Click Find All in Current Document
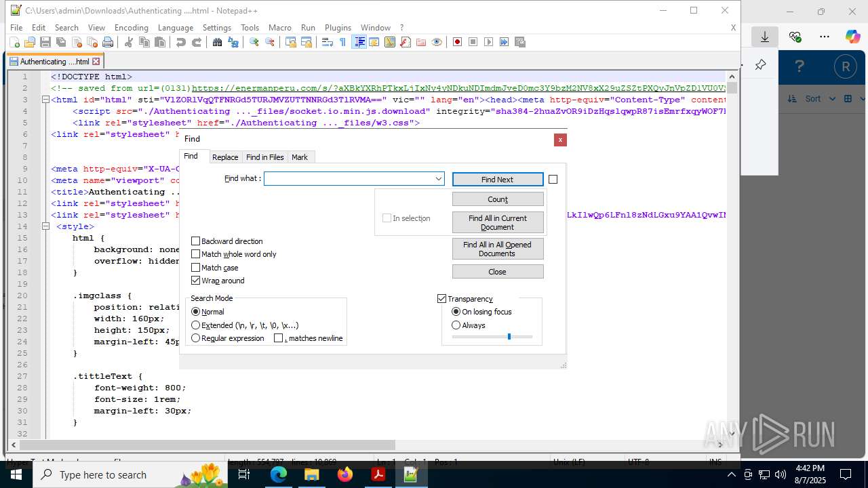Viewport: 868px width, 488px height. point(498,222)
